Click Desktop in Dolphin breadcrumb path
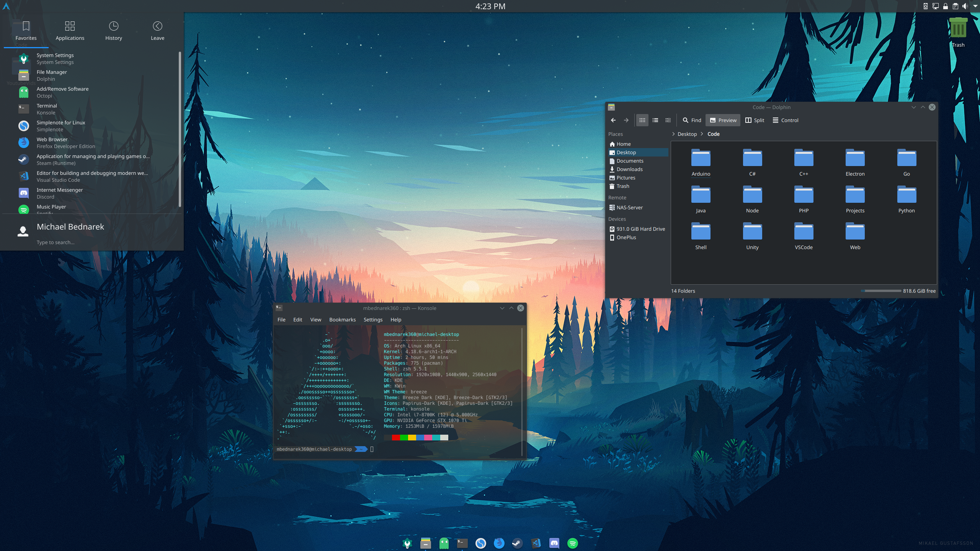The image size is (980, 551). [x=687, y=134]
